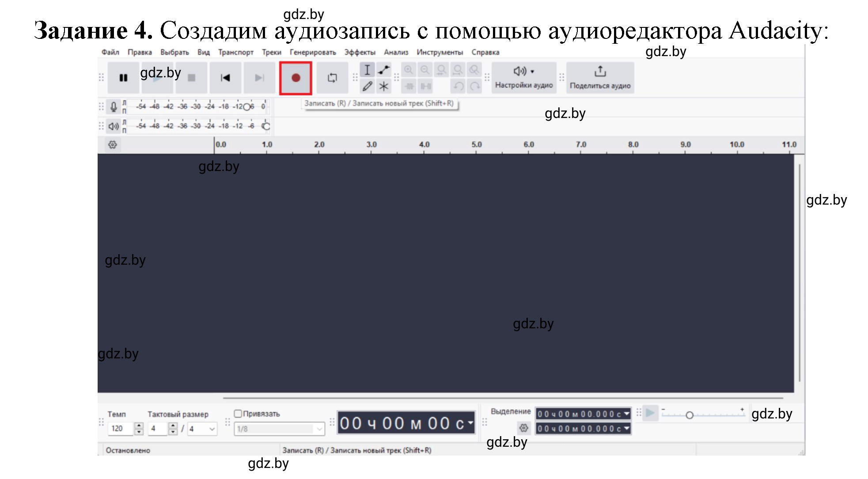The width and height of the screenshot is (868, 479).
Task: Enable the Привязать checkbox
Action: tap(238, 414)
